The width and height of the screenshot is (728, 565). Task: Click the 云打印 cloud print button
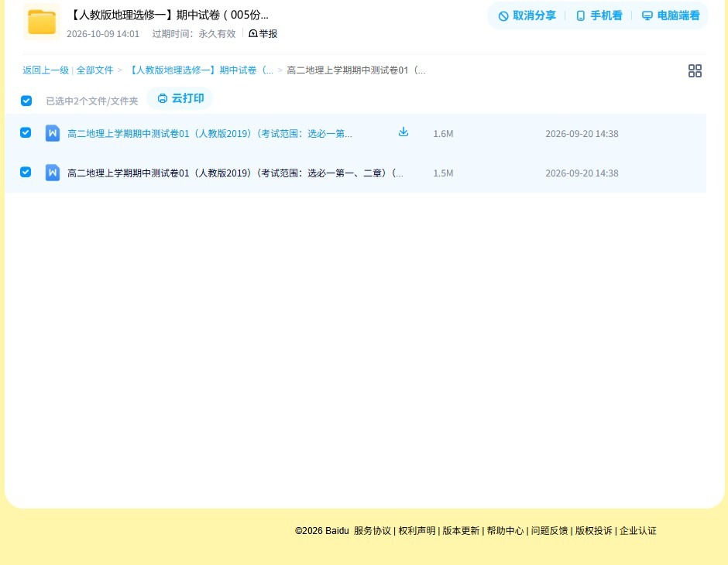[x=180, y=98]
